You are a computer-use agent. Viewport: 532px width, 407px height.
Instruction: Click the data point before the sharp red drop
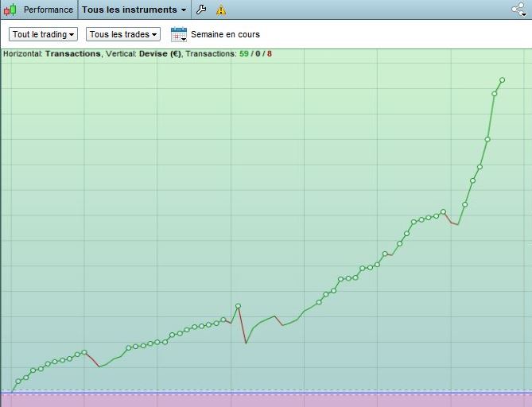click(238, 306)
